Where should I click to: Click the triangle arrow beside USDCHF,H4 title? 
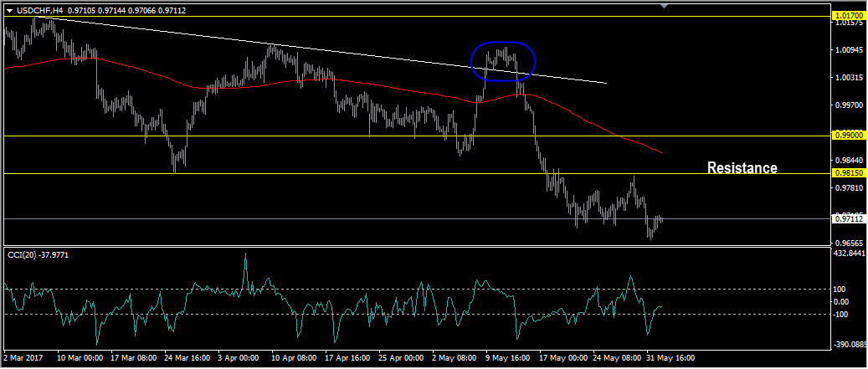point(9,11)
